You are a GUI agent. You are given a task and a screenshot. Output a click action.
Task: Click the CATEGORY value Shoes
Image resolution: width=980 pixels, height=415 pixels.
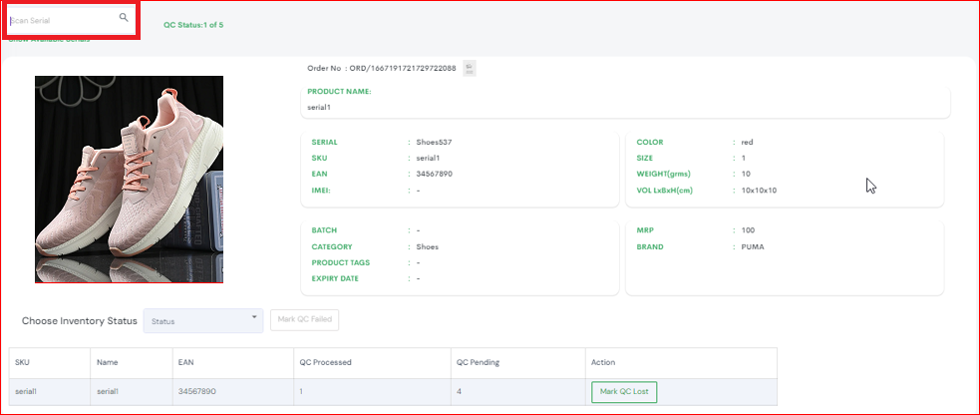tap(428, 246)
